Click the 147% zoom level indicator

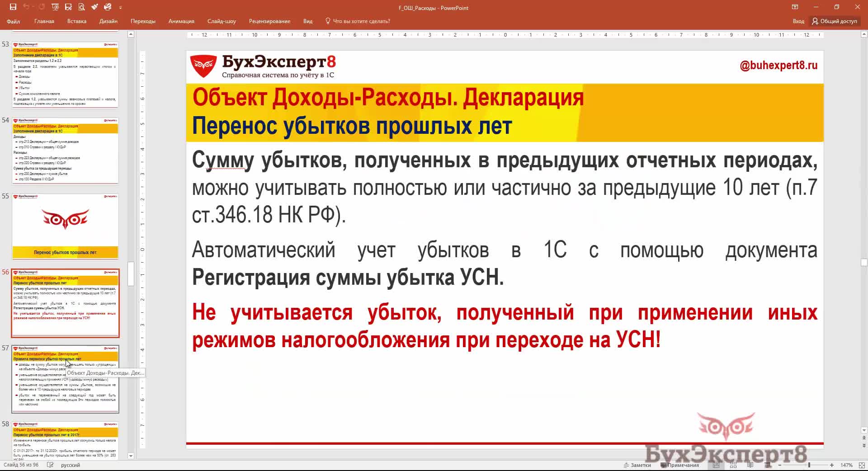point(846,465)
